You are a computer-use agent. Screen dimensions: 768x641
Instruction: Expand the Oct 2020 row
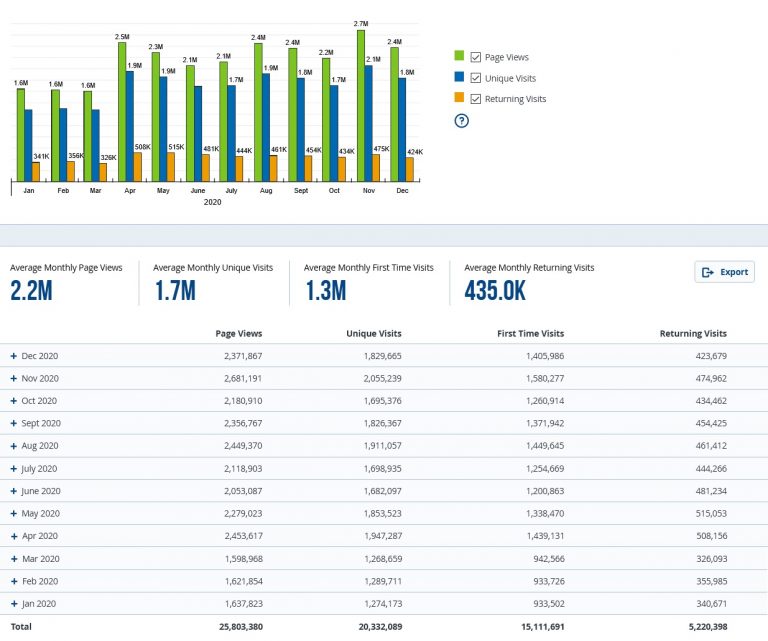click(14, 401)
